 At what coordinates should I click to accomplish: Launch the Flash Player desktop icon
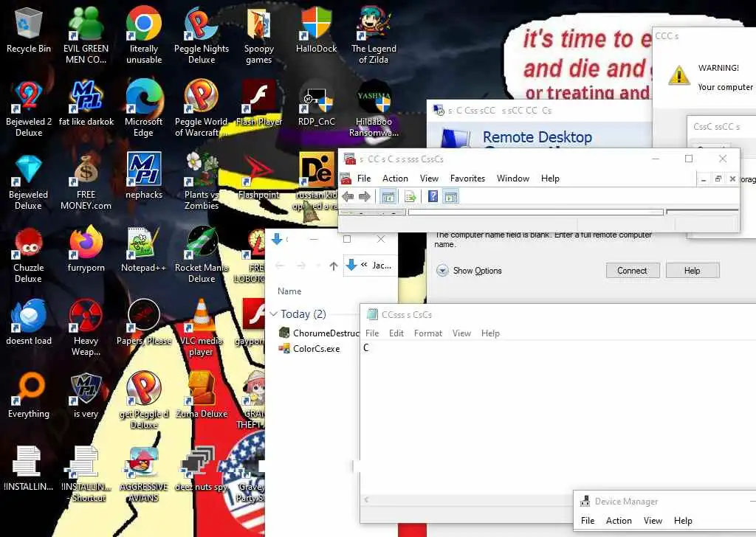click(x=259, y=103)
